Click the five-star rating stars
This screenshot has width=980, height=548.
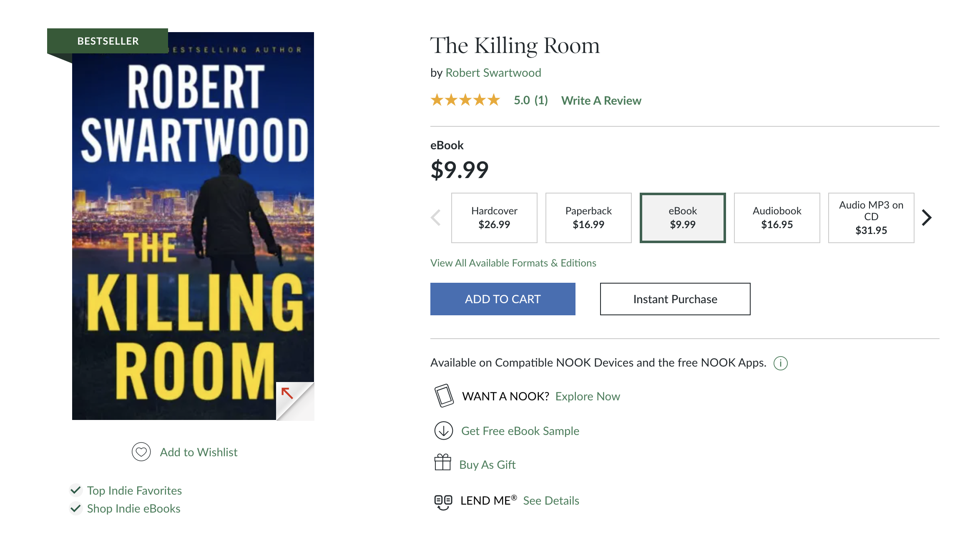[x=465, y=100]
